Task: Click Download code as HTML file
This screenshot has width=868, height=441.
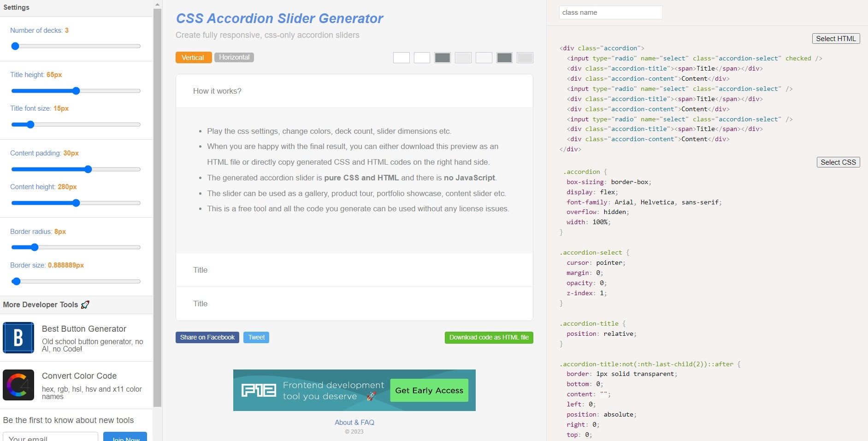Action: 489,337
